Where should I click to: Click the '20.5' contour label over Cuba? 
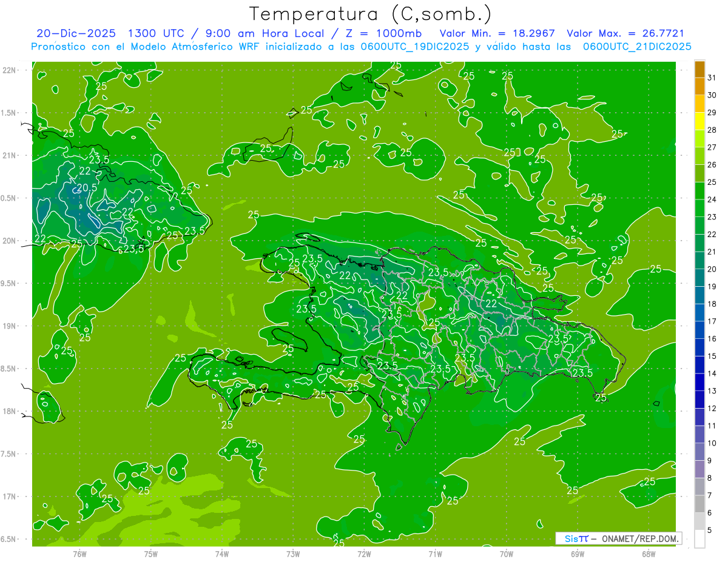[86, 188]
